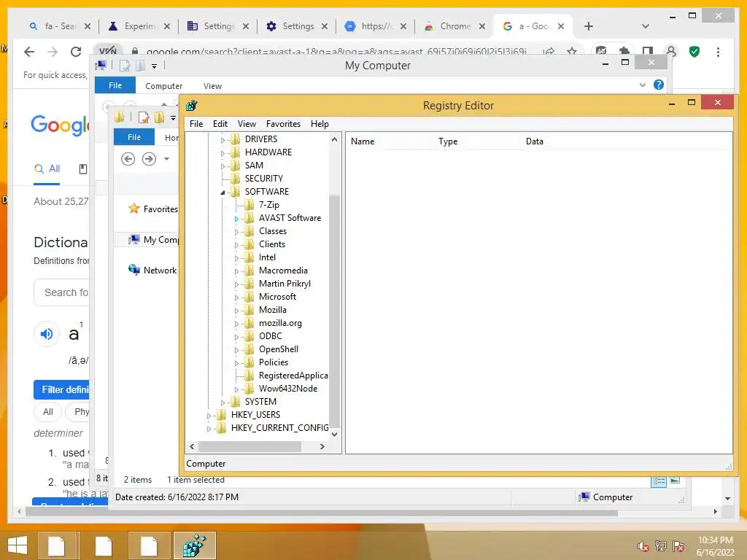Expand the DRIVERS registry key
The width and height of the screenshot is (747, 560).
pyautogui.click(x=222, y=139)
